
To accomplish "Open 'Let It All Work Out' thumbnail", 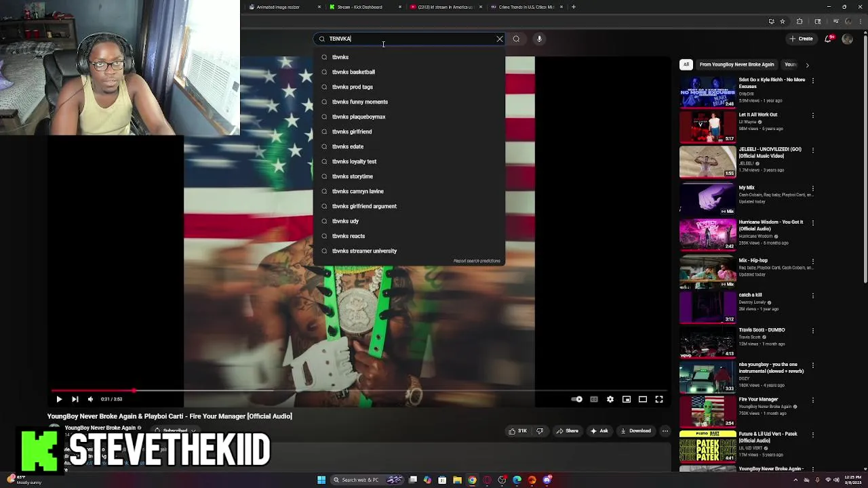I will [707, 127].
